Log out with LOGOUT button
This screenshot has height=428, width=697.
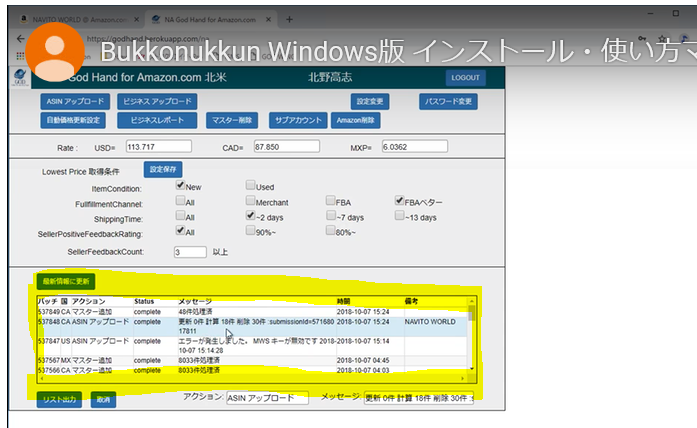tap(465, 77)
